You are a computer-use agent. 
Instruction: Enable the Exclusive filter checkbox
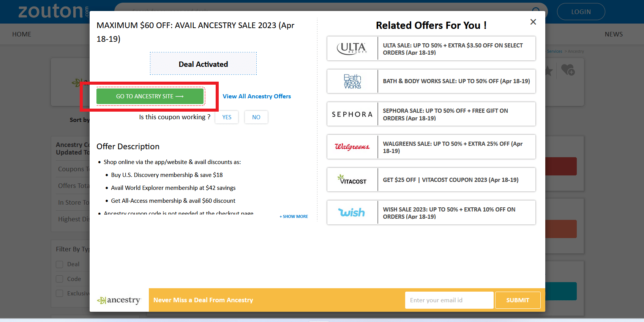click(x=60, y=294)
